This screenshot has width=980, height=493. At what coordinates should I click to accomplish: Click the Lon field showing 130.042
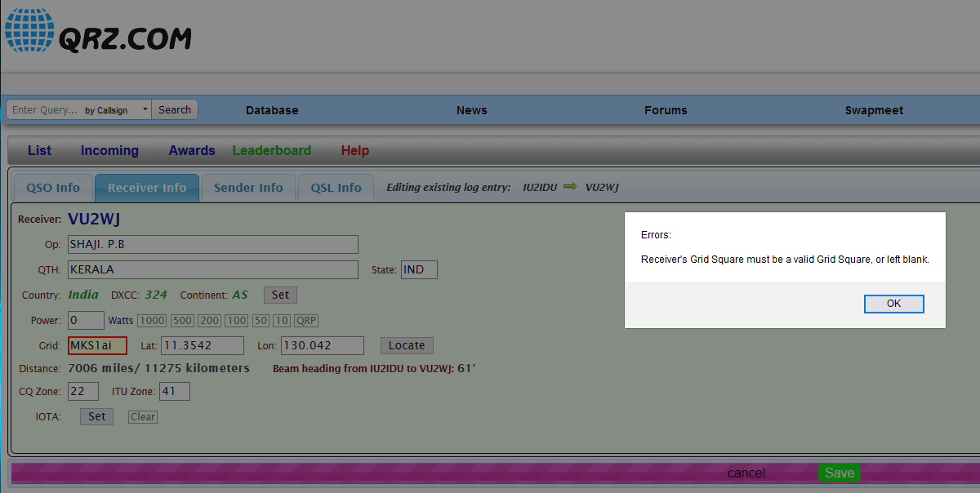pyautogui.click(x=323, y=345)
